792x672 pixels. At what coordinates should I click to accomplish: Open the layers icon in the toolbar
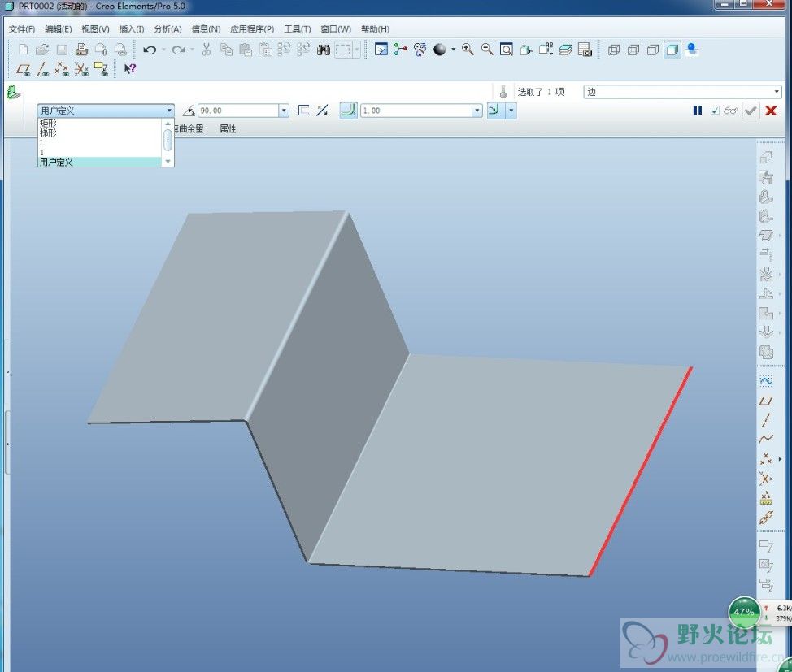565,50
